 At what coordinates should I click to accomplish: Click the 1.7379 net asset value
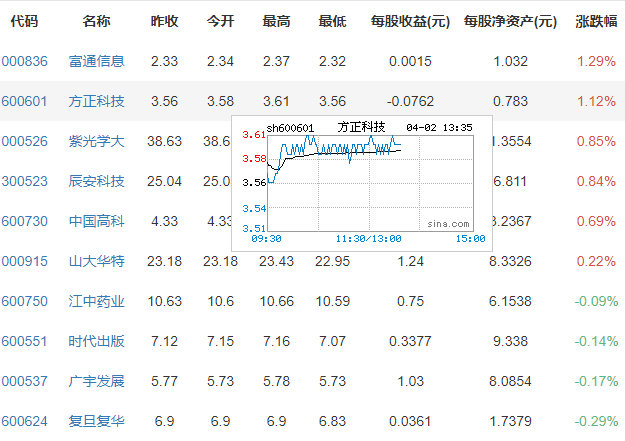510,421
